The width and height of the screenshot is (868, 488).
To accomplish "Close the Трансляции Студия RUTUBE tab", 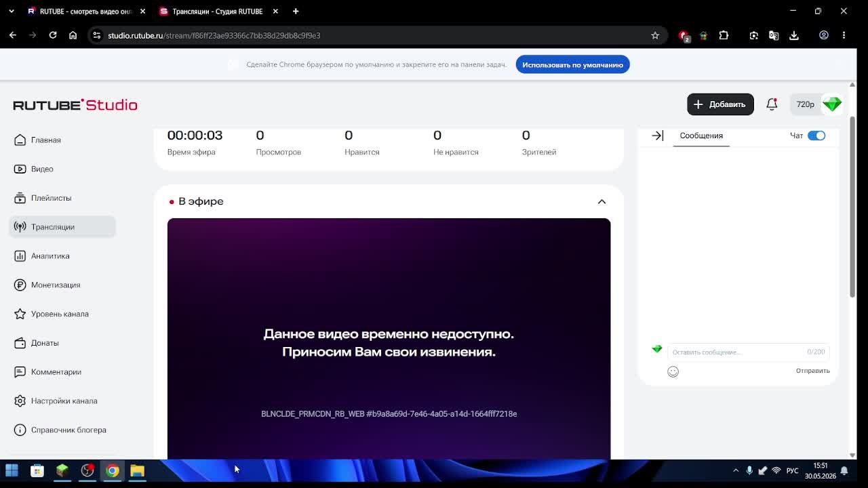I will [x=275, y=12].
